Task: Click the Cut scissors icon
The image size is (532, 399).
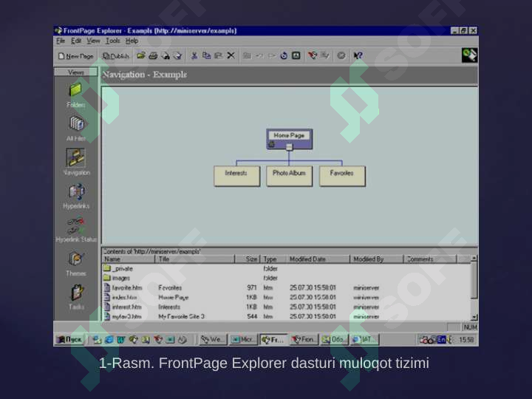Action: click(194, 55)
